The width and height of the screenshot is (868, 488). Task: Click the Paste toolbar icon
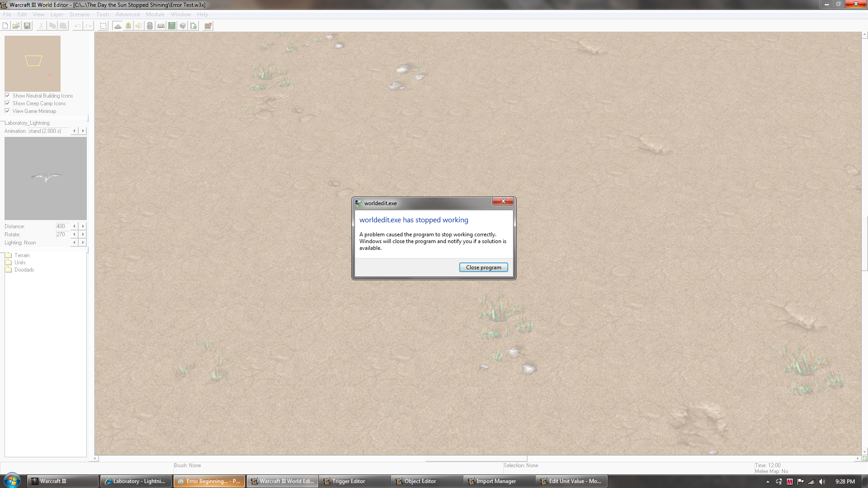[x=63, y=26]
